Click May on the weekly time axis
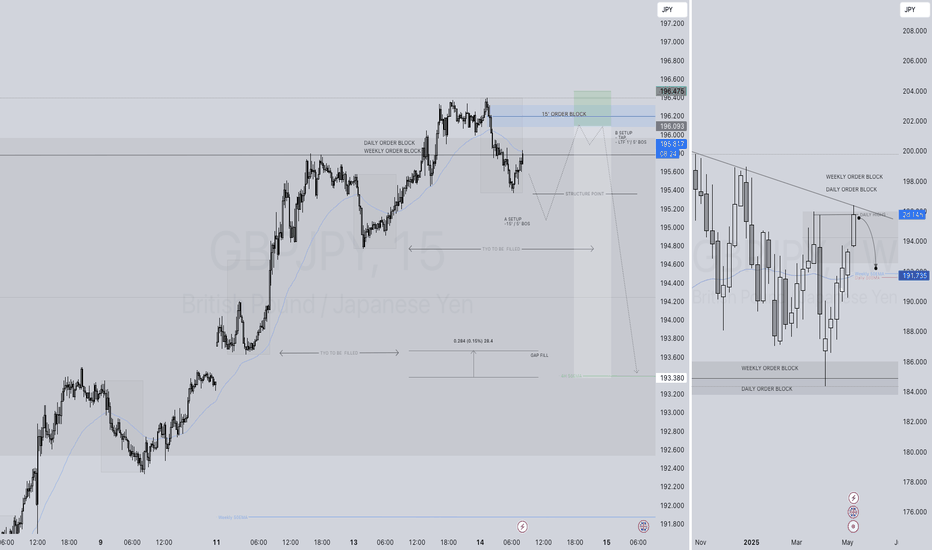This screenshot has height=550, width=932. click(x=847, y=542)
